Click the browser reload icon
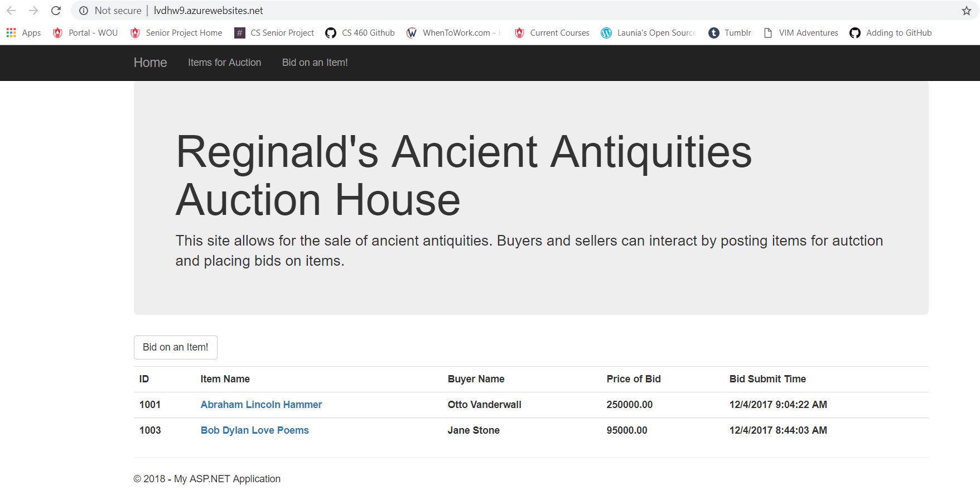The height and width of the screenshot is (499, 980). coord(56,11)
